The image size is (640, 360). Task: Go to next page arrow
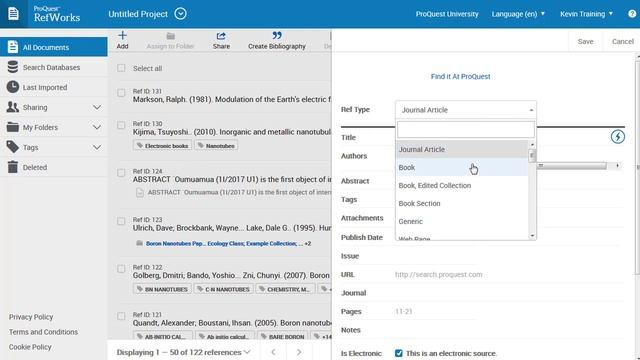(299, 352)
